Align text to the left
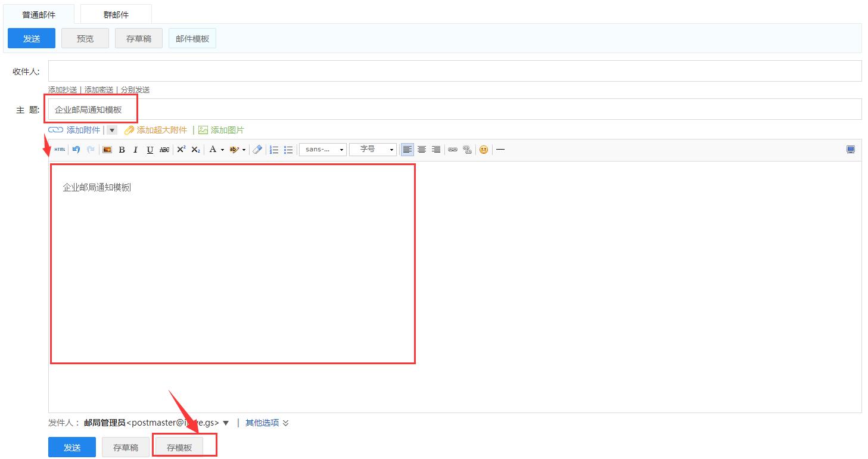 [x=407, y=150]
